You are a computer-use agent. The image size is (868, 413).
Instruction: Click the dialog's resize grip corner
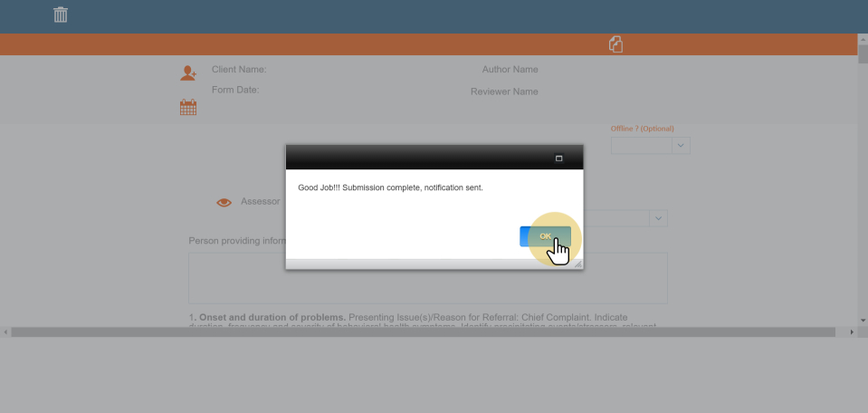click(577, 264)
